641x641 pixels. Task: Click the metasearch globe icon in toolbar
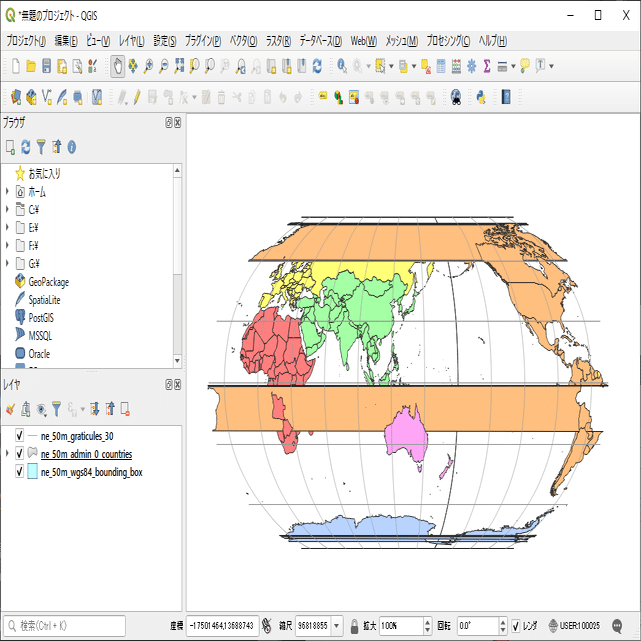456,97
